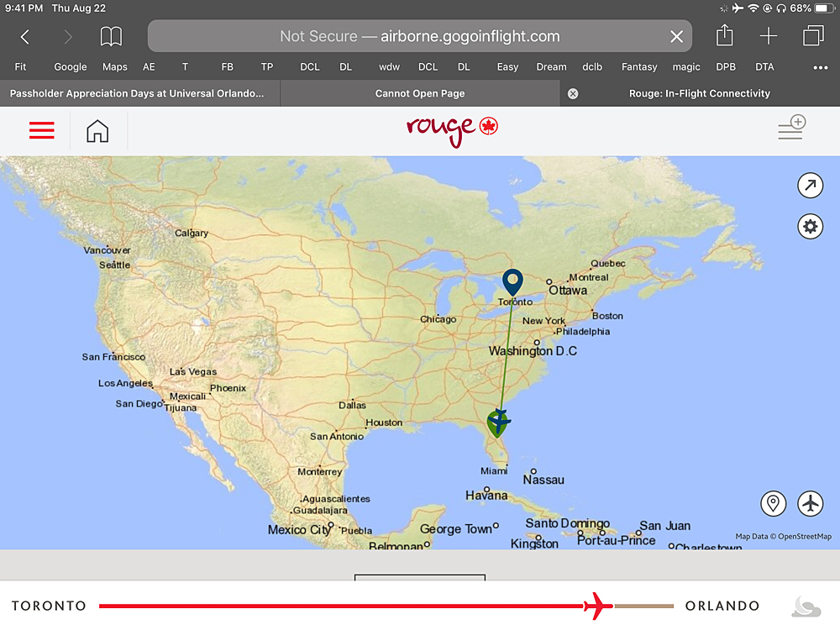Screen dimensions: 840x630
Task: Open the magic bookmark
Action: 686,67
